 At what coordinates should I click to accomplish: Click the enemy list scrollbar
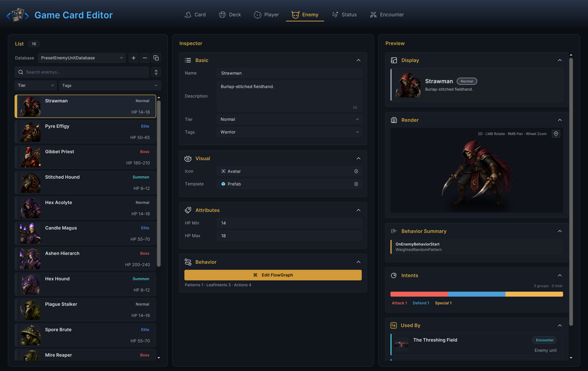point(159,183)
